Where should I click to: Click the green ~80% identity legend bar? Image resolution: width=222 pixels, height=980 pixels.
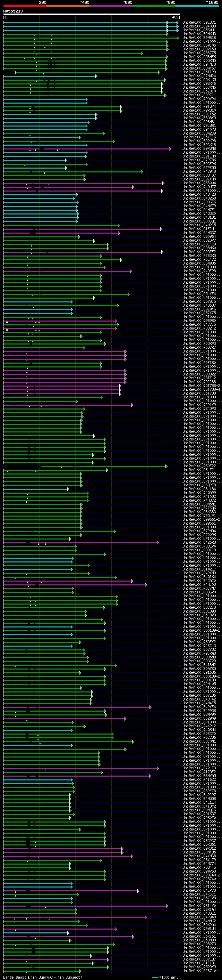(x=154, y=7)
